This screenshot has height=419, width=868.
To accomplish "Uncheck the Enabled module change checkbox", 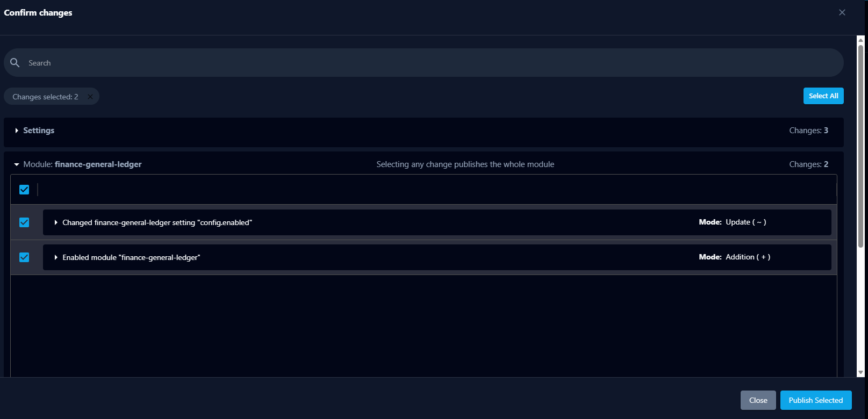I will (24, 257).
